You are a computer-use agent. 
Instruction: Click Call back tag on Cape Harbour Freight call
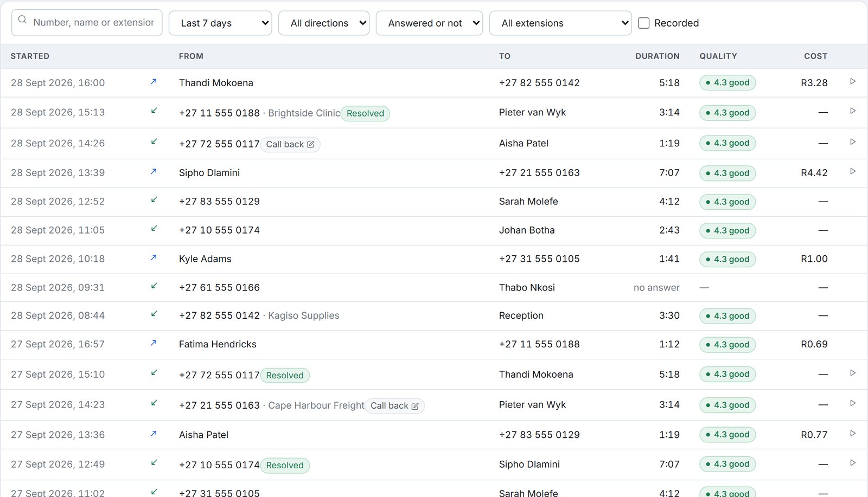[x=394, y=405]
